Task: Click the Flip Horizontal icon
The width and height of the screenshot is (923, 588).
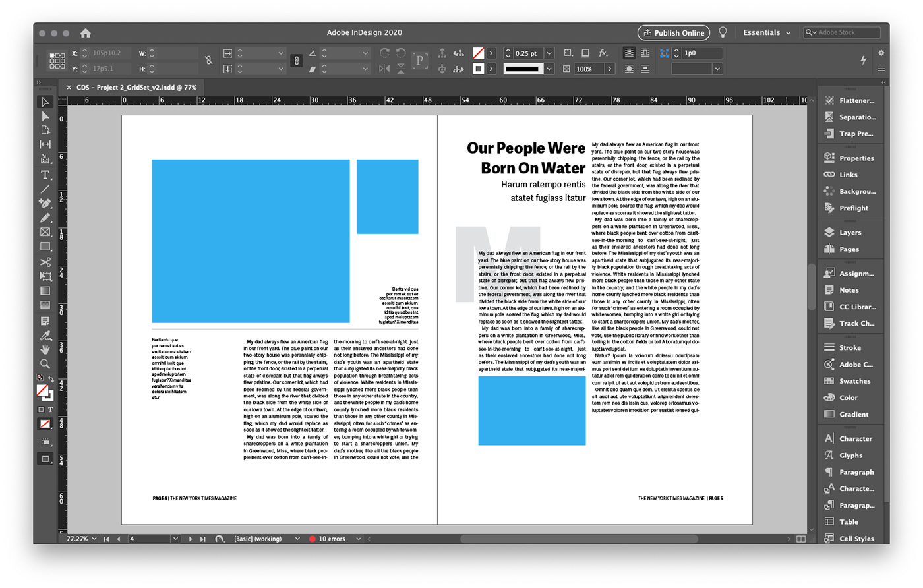Action: pyautogui.click(x=384, y=69)
